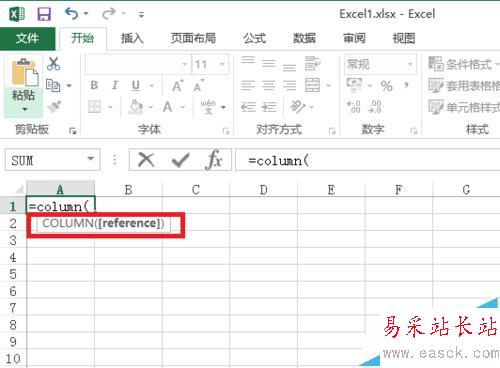Open the 数字 number group dialog launcher

click(414, 131)
